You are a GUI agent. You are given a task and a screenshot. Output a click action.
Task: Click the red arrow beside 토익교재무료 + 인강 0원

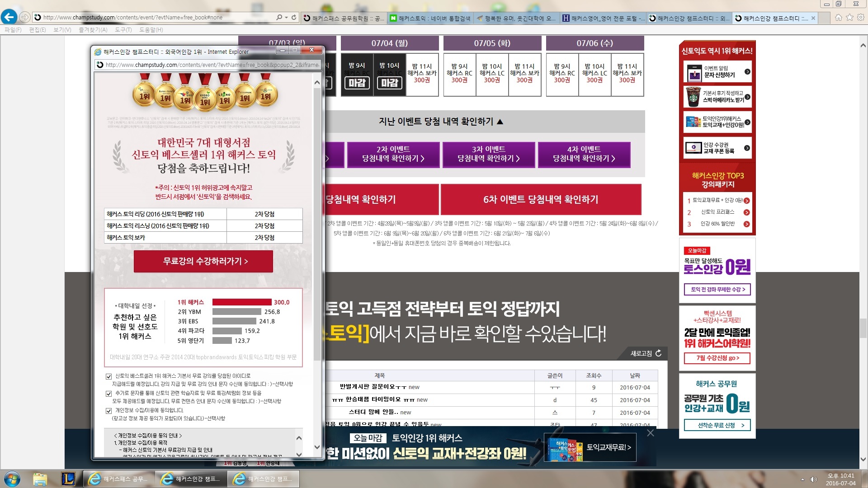point(747,201)
